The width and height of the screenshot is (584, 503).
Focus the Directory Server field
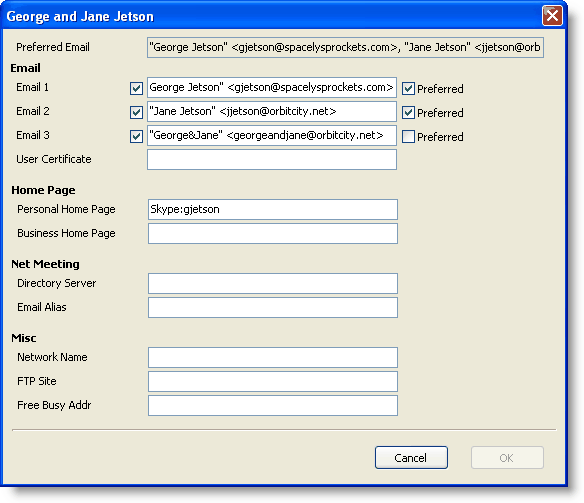point(273,283)
